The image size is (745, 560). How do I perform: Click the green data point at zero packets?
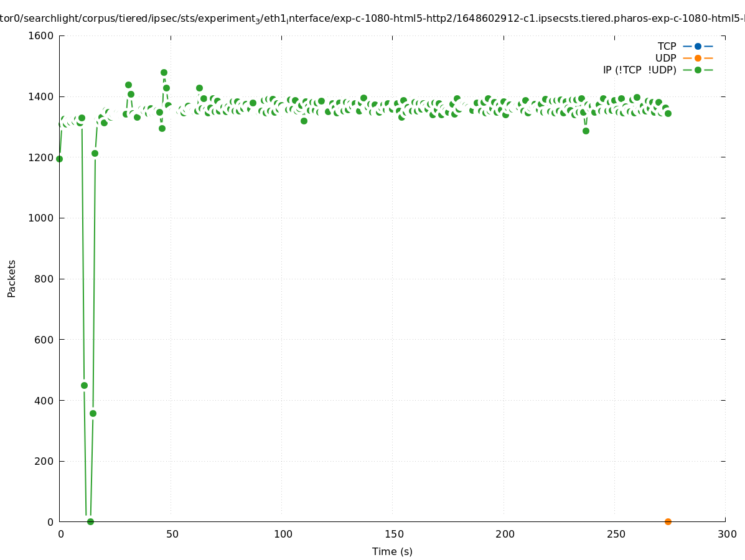(90, 521)
